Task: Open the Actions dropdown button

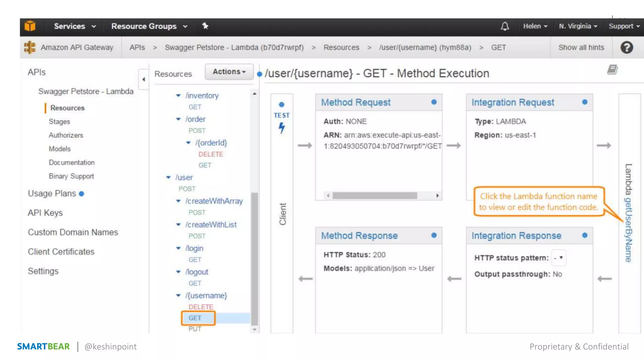Action: coord(229,72)
